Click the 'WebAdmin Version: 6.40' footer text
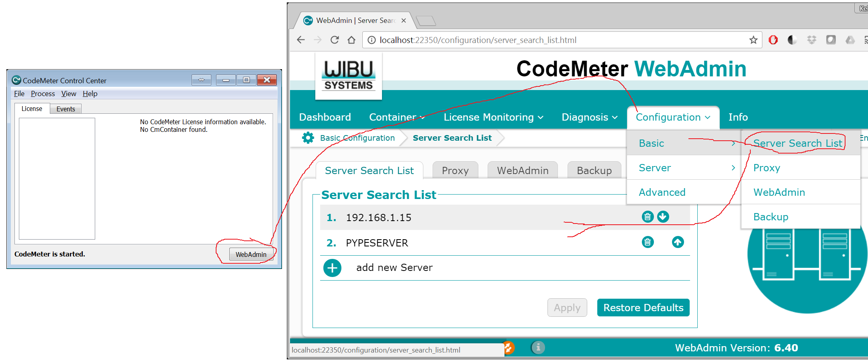868x361 pixels. (x=736, y=348)
